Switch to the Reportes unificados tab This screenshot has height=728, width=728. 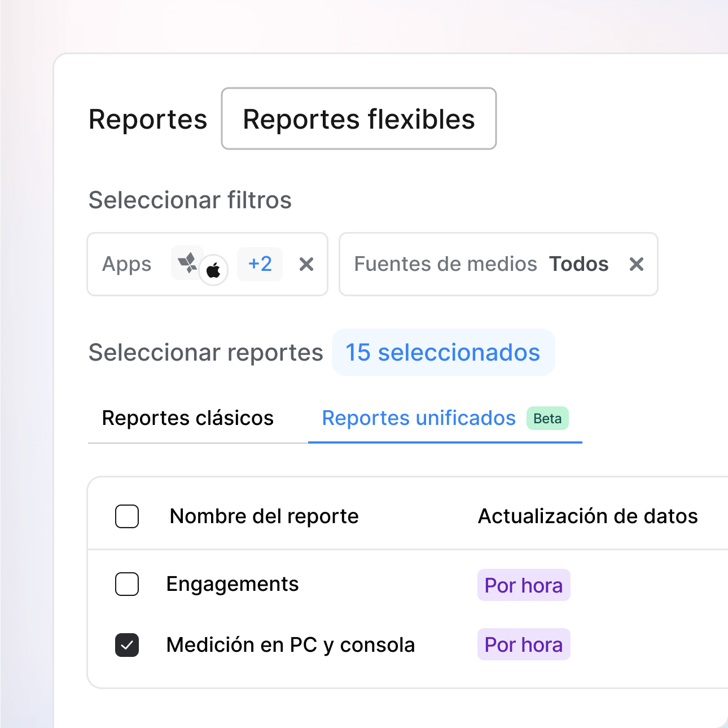(418, 418)
